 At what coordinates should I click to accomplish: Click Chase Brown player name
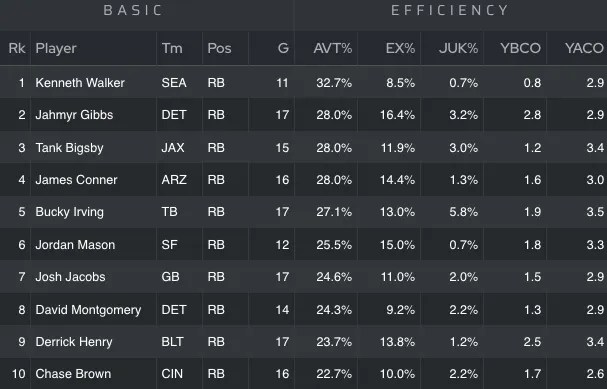[73, 374]
